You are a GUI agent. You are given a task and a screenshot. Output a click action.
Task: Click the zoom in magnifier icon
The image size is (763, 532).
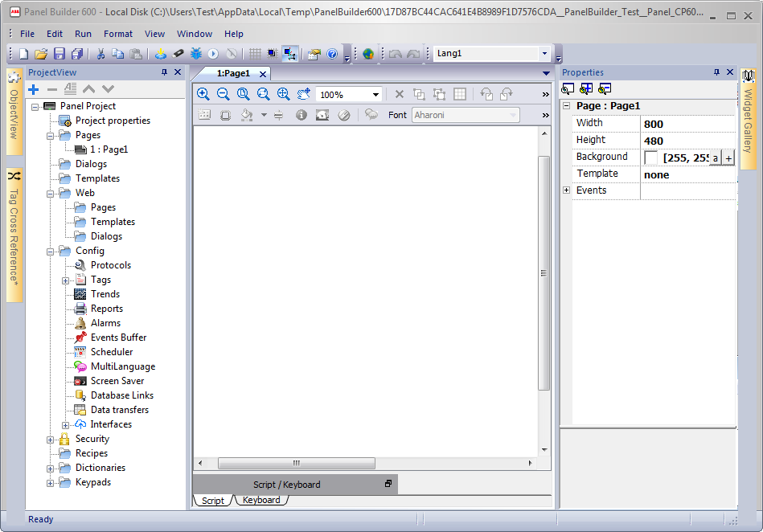(203, 94)
